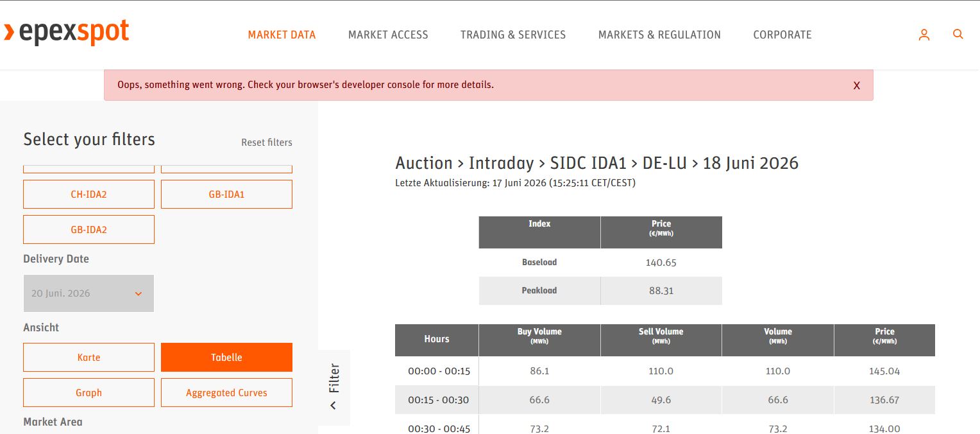Open the Delivery Date dropdown

[x=89, y=293]
